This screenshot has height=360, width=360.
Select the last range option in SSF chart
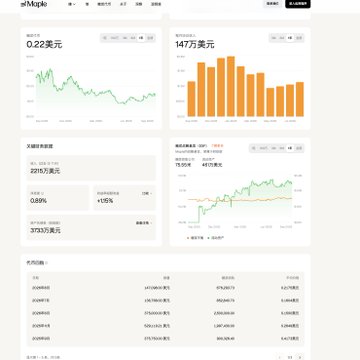[x=299, y=148]
